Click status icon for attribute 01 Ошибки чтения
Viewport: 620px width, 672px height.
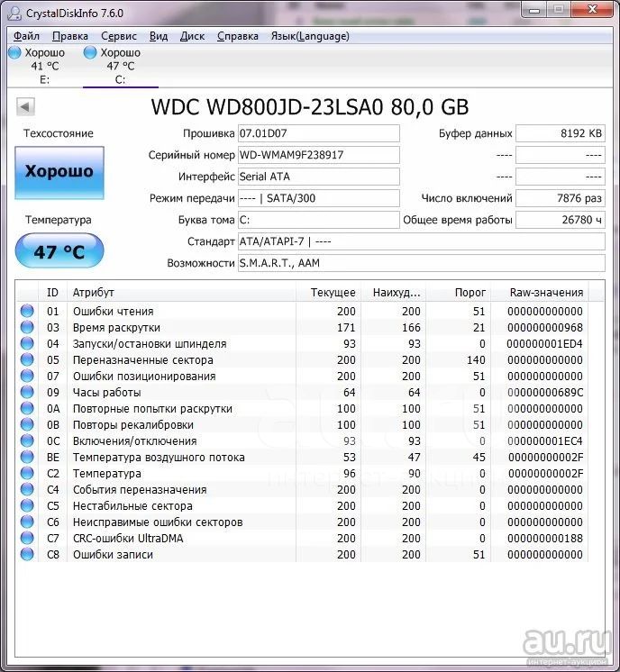(x=27, y=311)
